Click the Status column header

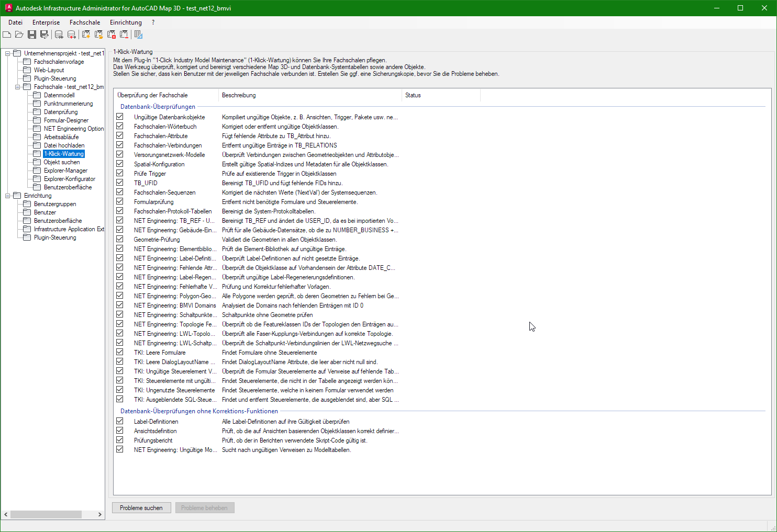(x=441, y=95)
